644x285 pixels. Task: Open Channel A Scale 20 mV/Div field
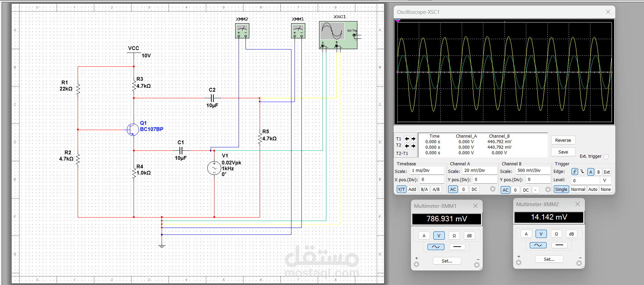(x=480, y=171)
